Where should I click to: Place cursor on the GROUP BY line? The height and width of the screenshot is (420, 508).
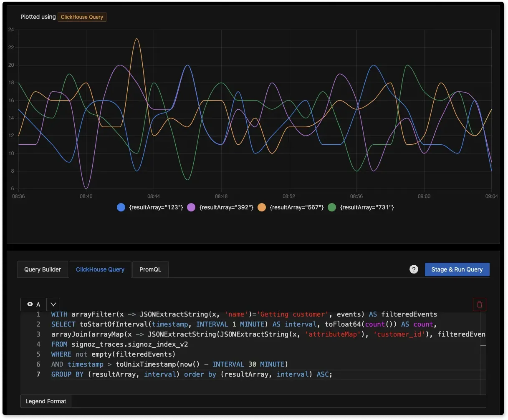191,375
